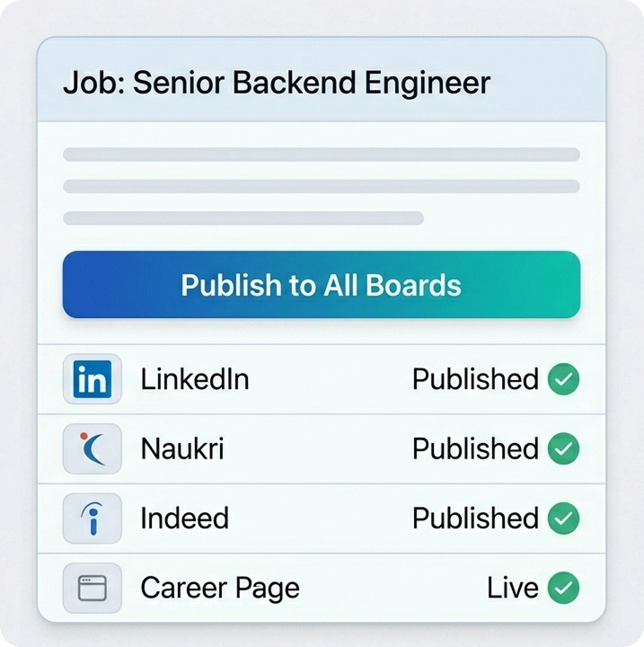This screenshot has height=647, width=644.
Task: Click the green checkmark in the Naukri row
Action: point(563,448)
